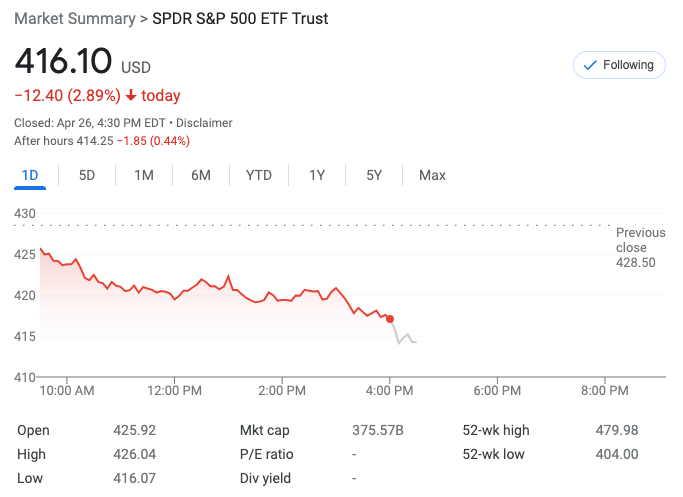Select the Max range tab

coord(432,175)
